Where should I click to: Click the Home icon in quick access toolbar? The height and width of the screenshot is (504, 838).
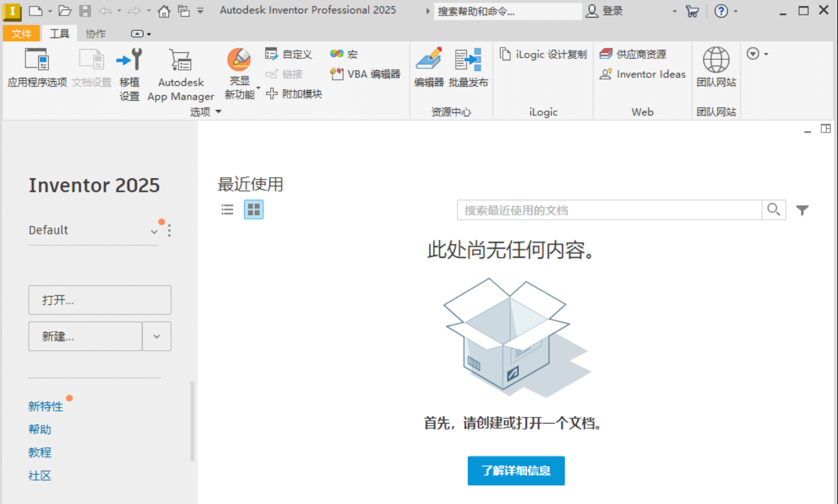tap(164, 11)
